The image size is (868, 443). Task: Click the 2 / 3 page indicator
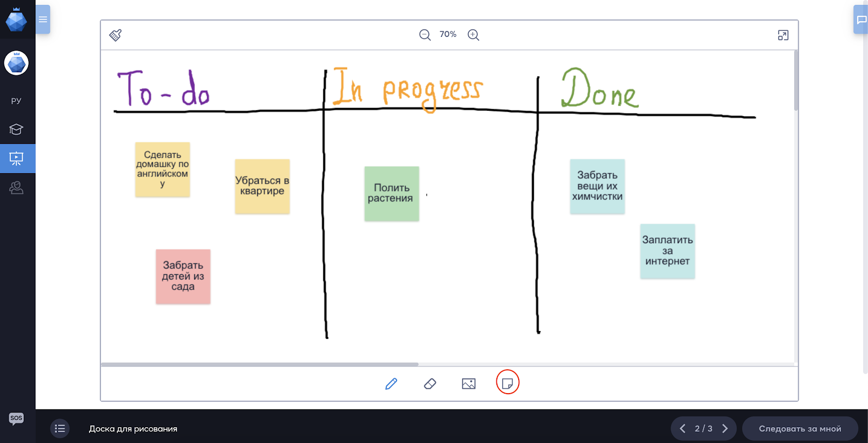coord(704,428)
